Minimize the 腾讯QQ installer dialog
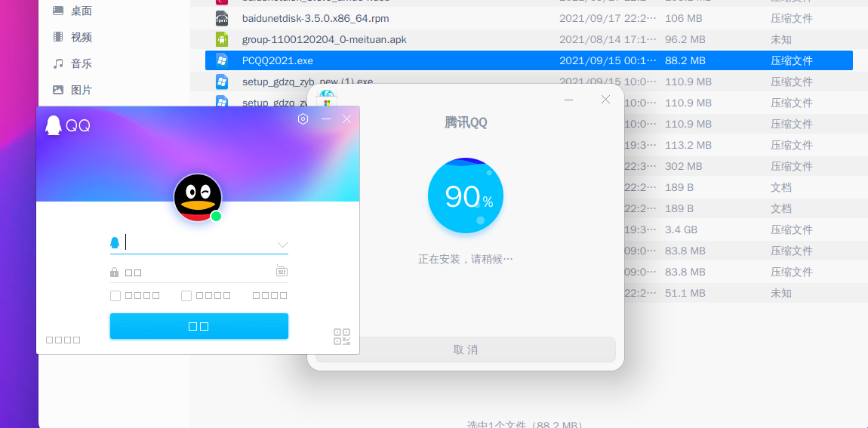 [x=568, y=100]
